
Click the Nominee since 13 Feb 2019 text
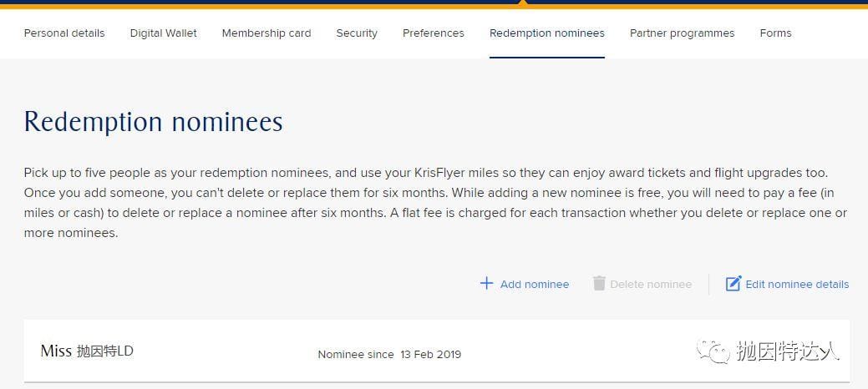[x=389, y=355]
